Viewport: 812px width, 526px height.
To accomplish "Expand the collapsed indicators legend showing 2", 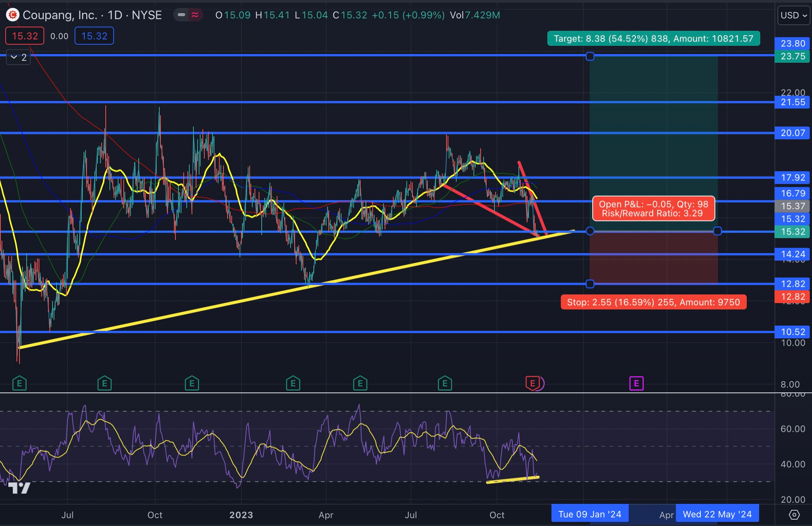I will (18, 57).
